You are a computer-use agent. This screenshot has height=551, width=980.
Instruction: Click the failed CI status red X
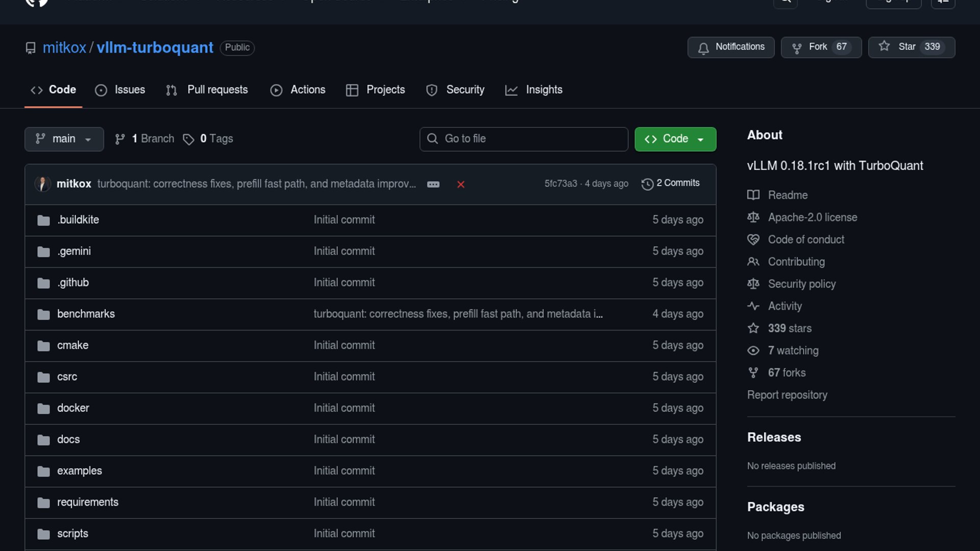point(460,184)
